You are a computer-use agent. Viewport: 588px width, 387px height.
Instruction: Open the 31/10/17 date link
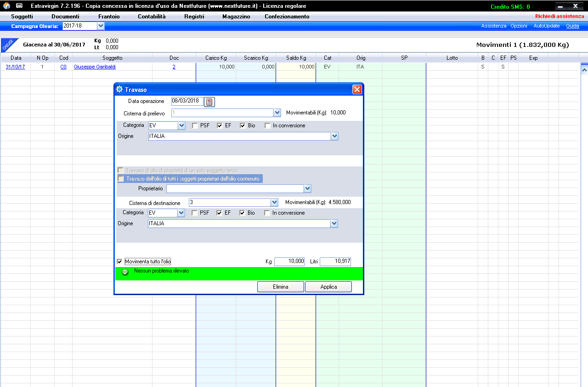tap(15, 67)
